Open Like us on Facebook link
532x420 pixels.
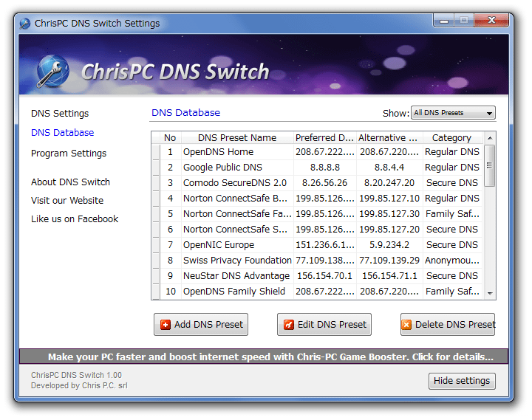(75, 219)
